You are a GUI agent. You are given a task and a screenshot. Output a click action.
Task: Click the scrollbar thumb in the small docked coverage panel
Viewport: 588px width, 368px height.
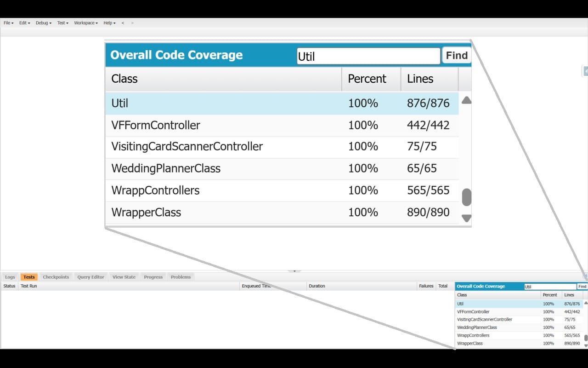point(586,338)
